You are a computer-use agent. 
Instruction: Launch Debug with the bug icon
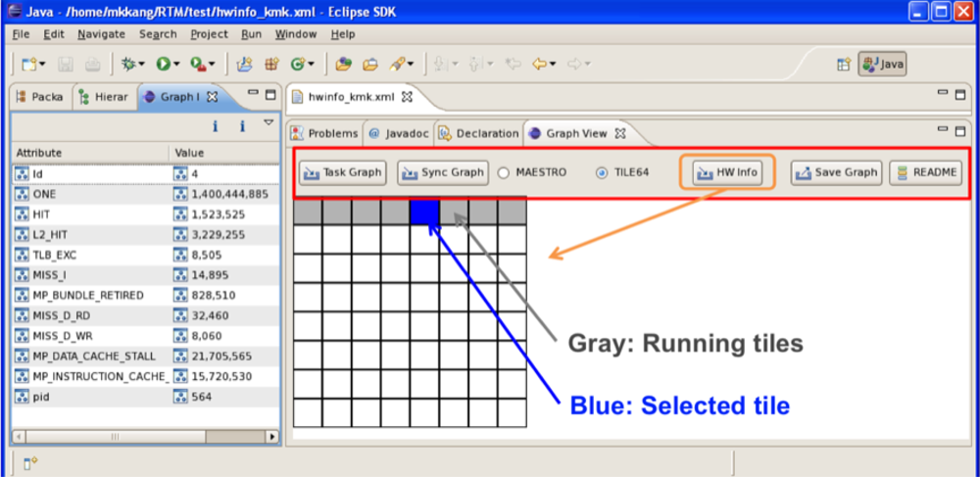[128, 64]
